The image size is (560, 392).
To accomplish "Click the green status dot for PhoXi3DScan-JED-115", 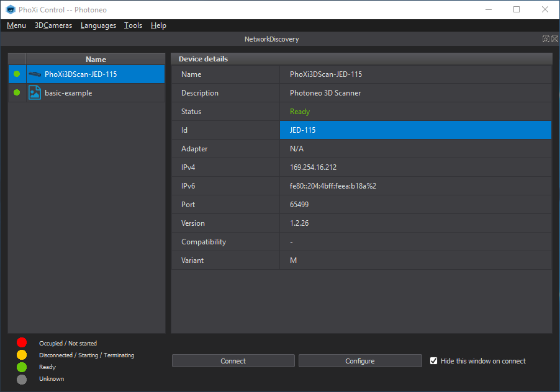I will pyautogui.click(x=17, y=74).
